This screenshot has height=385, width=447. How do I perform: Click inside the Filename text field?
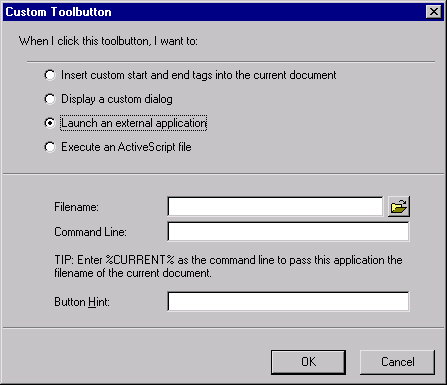(275, 207)
